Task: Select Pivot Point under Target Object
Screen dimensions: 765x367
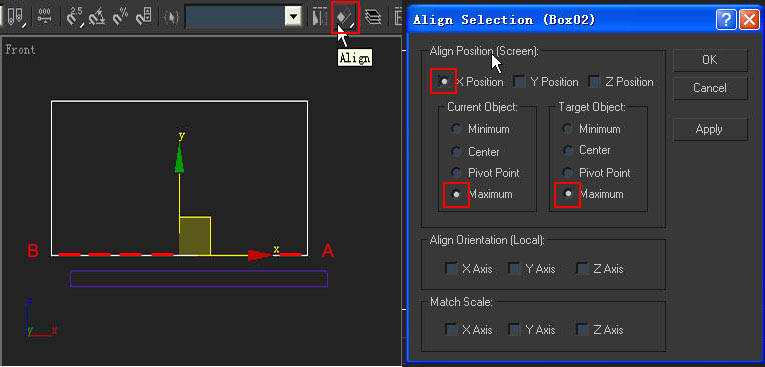Action: [x=567, y=172]
